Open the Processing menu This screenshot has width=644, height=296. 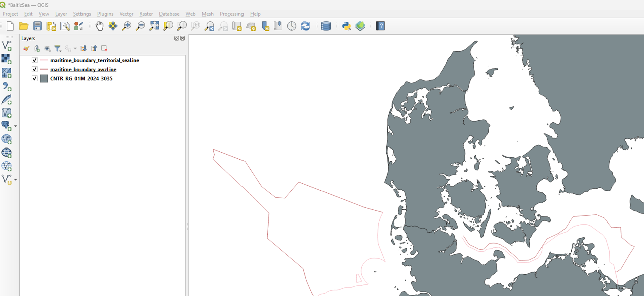point(231,14)
